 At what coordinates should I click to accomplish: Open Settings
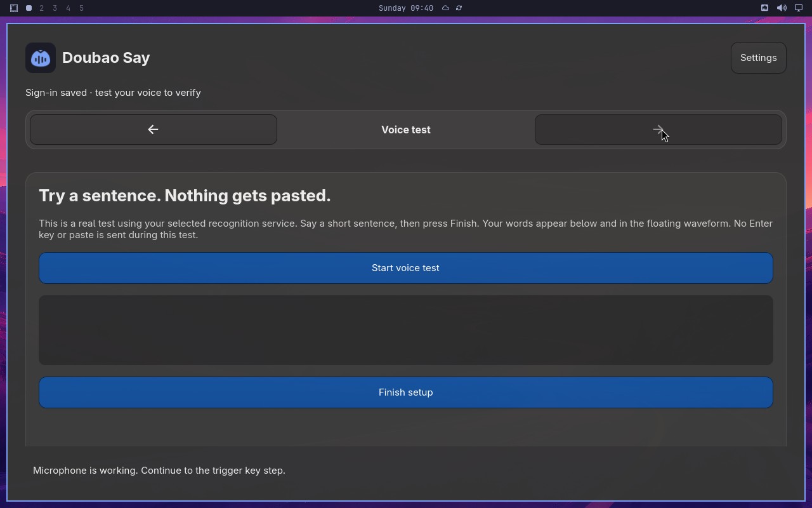759,58
